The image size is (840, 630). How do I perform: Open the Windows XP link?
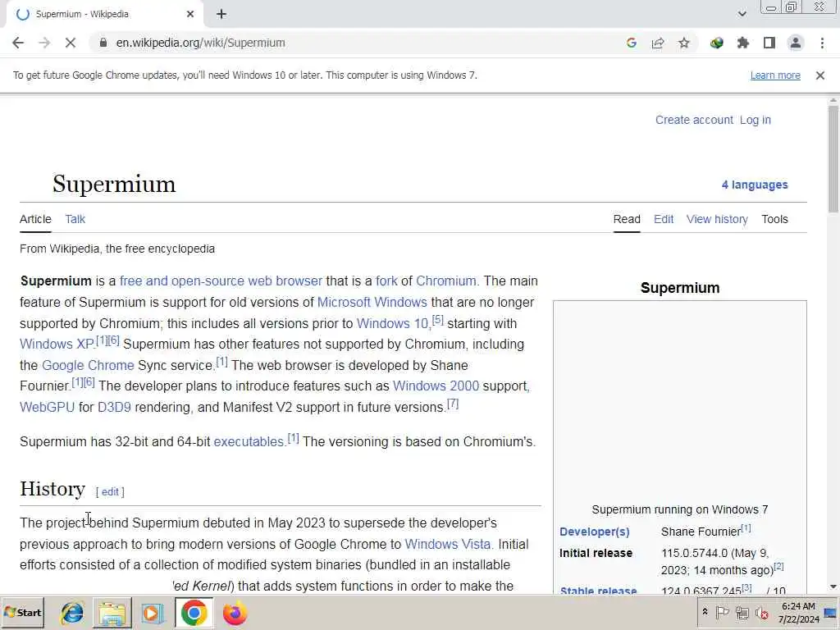57,344
